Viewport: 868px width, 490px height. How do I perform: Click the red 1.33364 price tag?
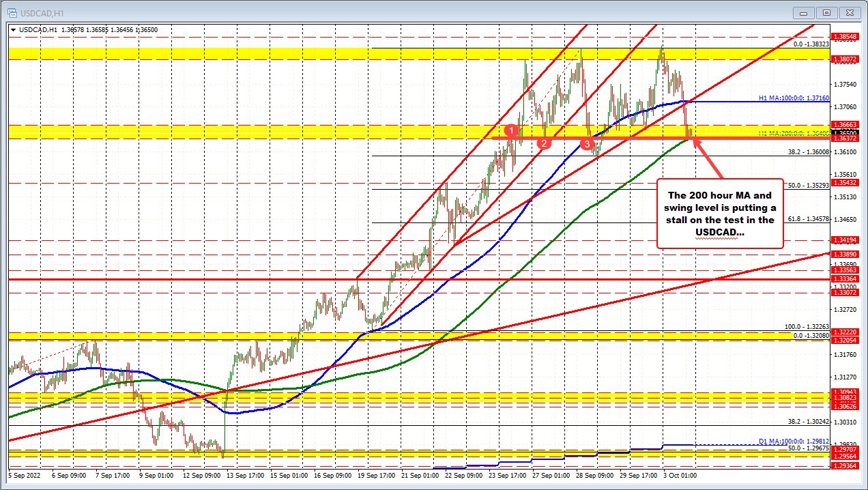point(845,279)
